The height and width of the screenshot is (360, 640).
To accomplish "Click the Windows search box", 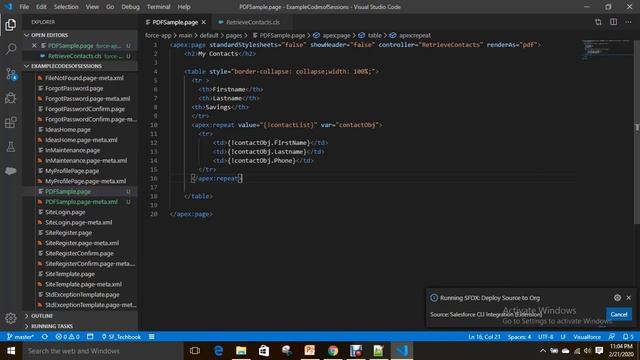I will (102, 351).
